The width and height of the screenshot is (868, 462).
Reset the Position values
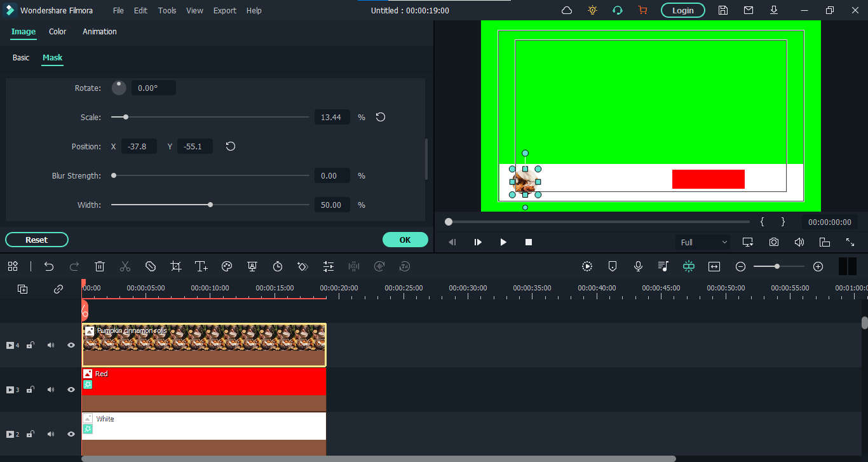tap(231, 146)
